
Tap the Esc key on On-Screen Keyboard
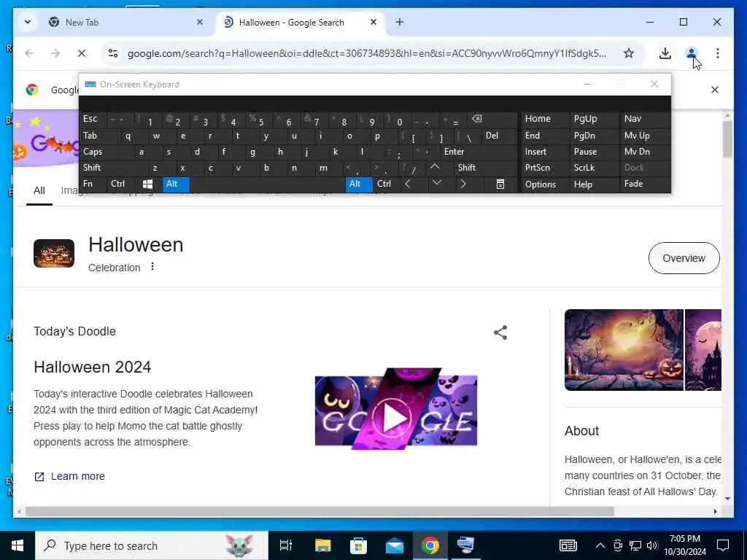click(93, 119)
